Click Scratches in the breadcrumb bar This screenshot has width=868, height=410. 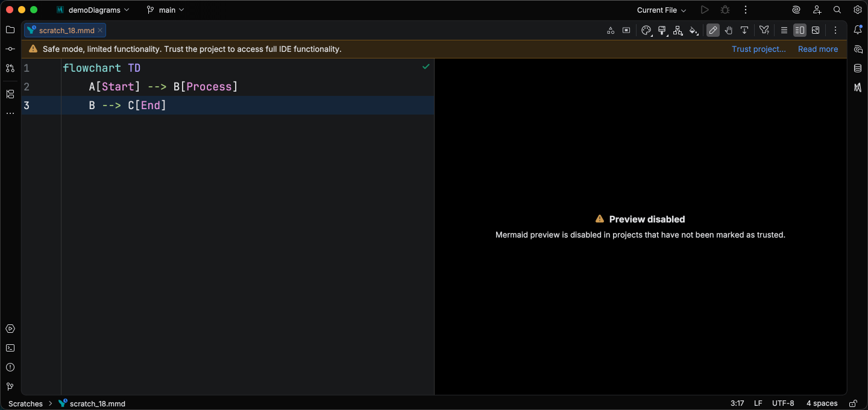[x=25, y=403]
